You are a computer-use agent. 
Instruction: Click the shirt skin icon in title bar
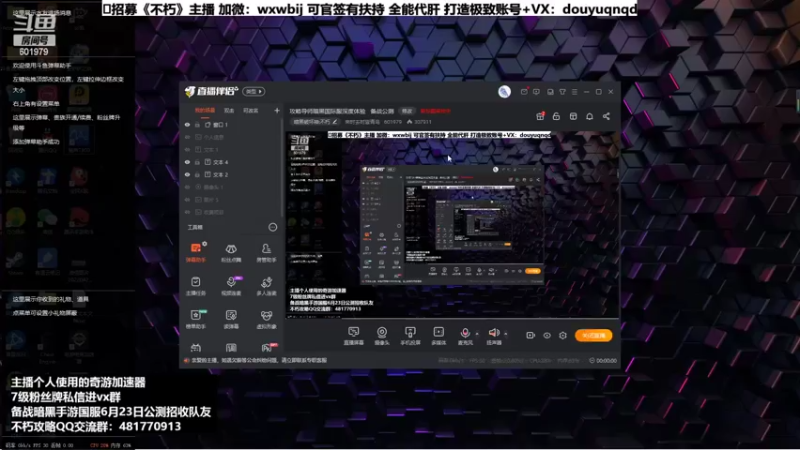(x=562, y=92)
